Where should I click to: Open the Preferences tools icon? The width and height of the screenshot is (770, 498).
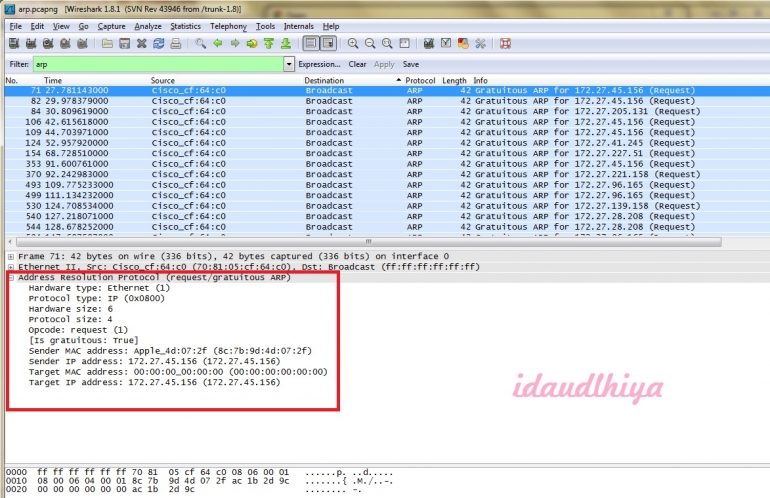(x=480, y=44)
